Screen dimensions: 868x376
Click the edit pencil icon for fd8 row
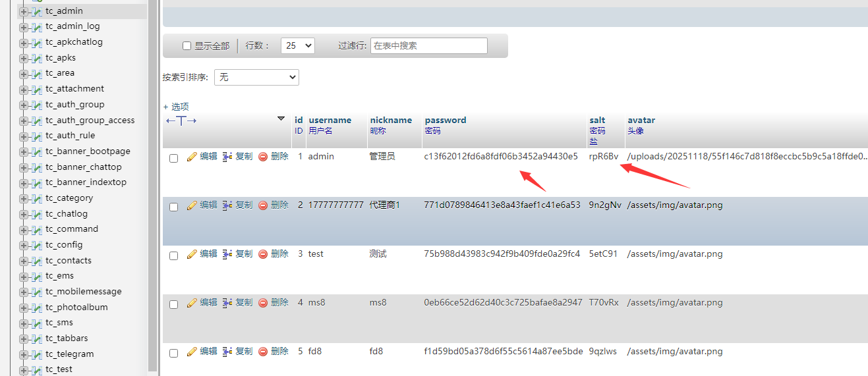(192, 352)
